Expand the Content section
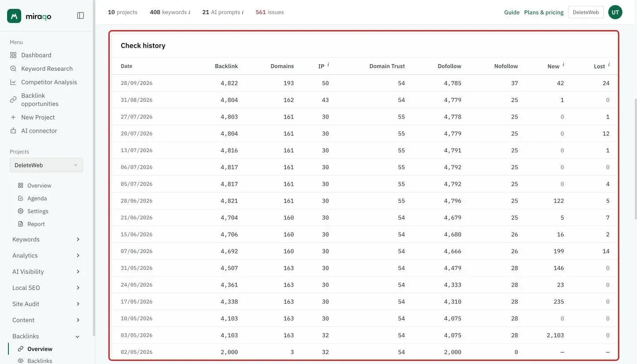 pos(46,320)
